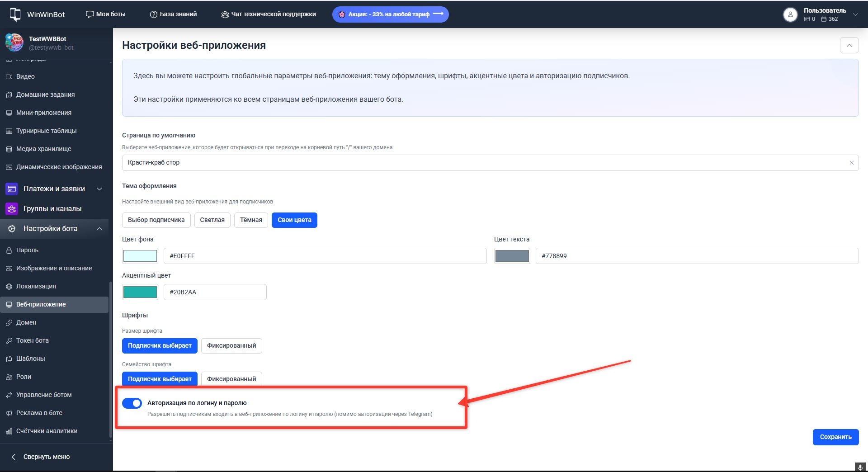Viewport: 868px width, 472px height.
Task: Open Пароль lock icon item
Action: [9, 250]
